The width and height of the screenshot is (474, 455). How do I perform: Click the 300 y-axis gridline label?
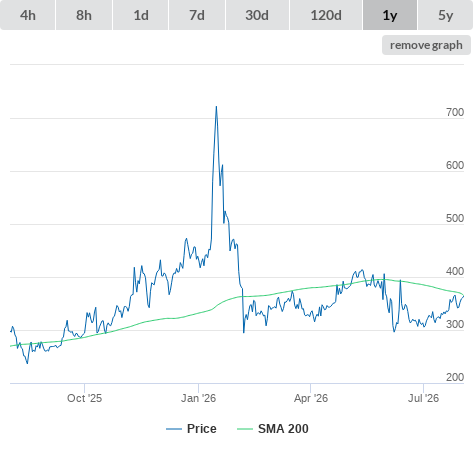[455, 324]
